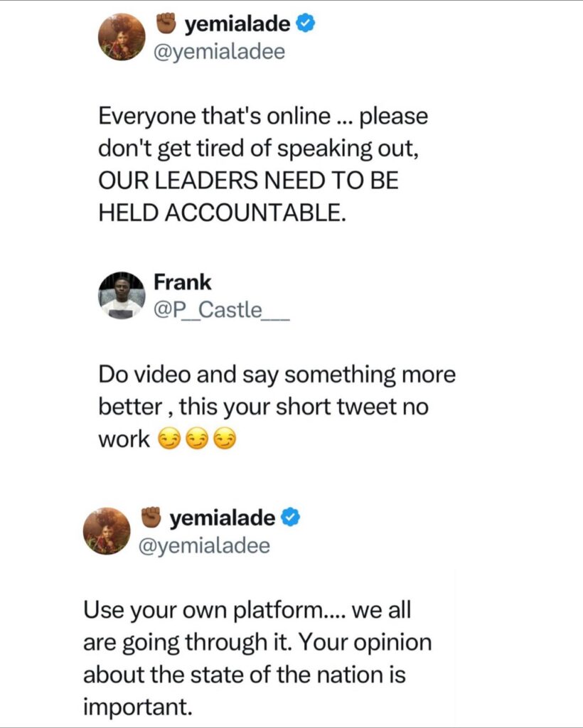This screenshot has height=728, width=583.
Task: Click the raised fist emoji in the bottom reply
Action: point(151,518)
